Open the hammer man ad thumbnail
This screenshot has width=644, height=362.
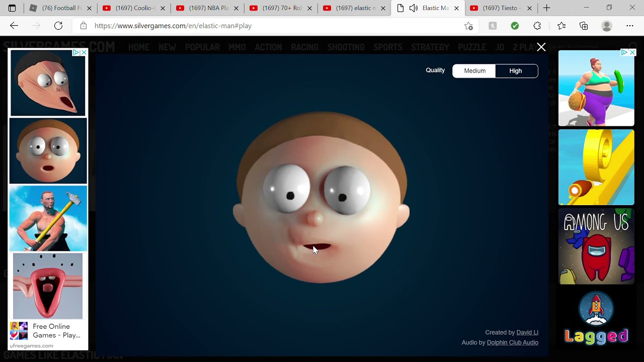(x=48, y=218)
